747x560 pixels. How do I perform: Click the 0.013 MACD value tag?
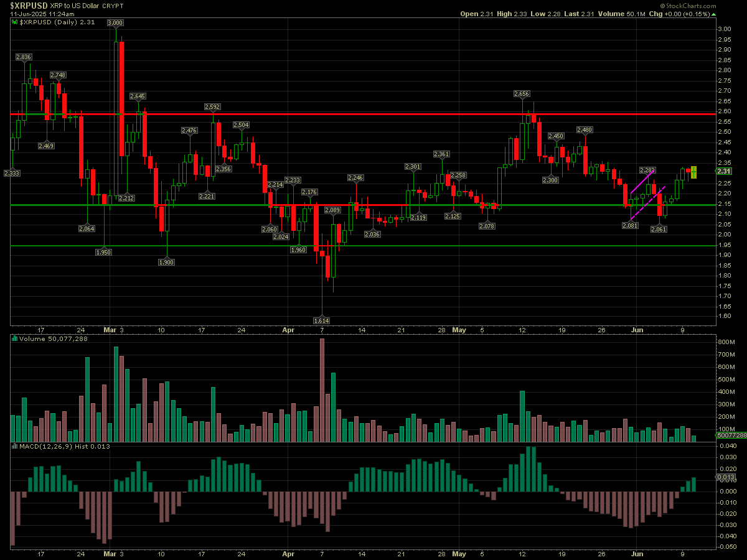click(726, 477)
